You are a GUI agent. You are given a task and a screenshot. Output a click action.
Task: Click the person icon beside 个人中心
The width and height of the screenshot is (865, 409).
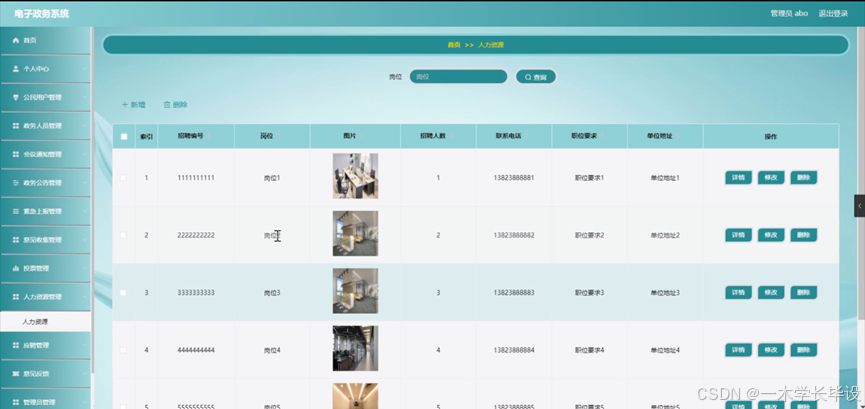[15, 69]
